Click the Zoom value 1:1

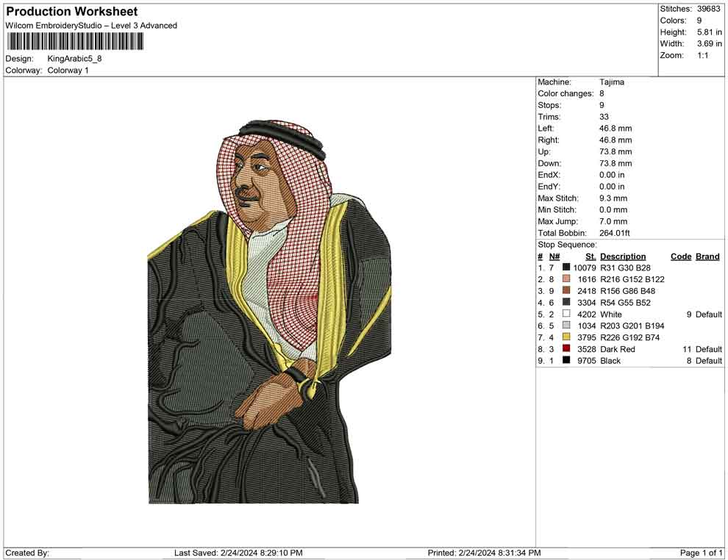click(x=703, y=55)
